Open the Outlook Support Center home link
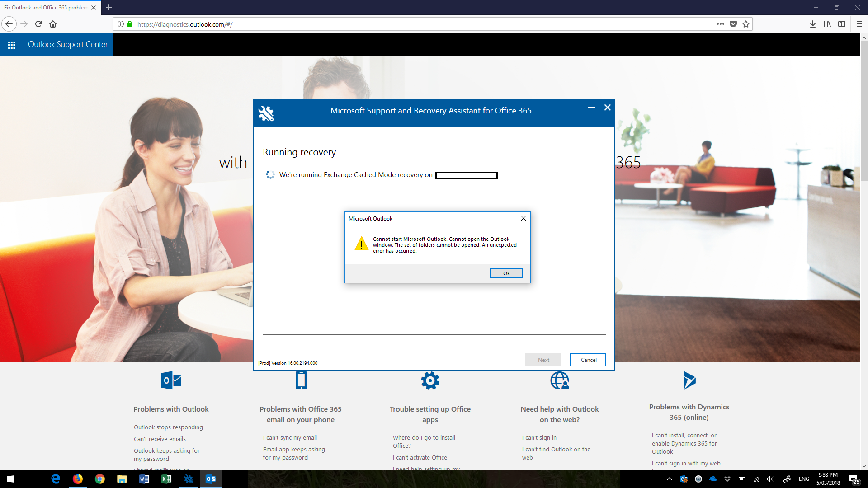This screenshot has height=488, width=868. point(68,44)
